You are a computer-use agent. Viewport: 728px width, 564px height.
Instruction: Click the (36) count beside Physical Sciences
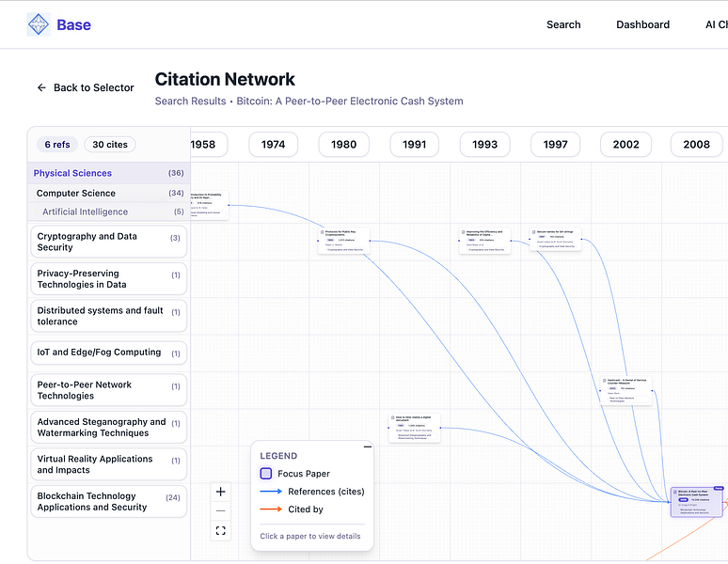click(176, 173)
